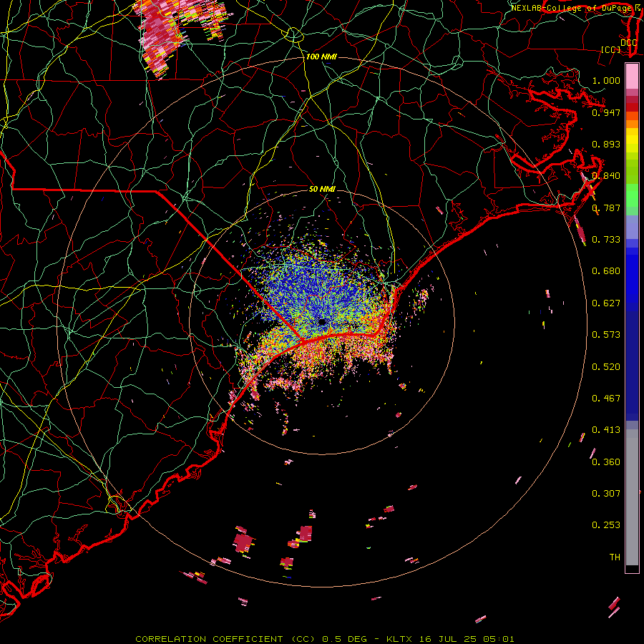Click the 0.840 color scale label
The width and height of the screenshot is (644, 644).
pos(606,176)
